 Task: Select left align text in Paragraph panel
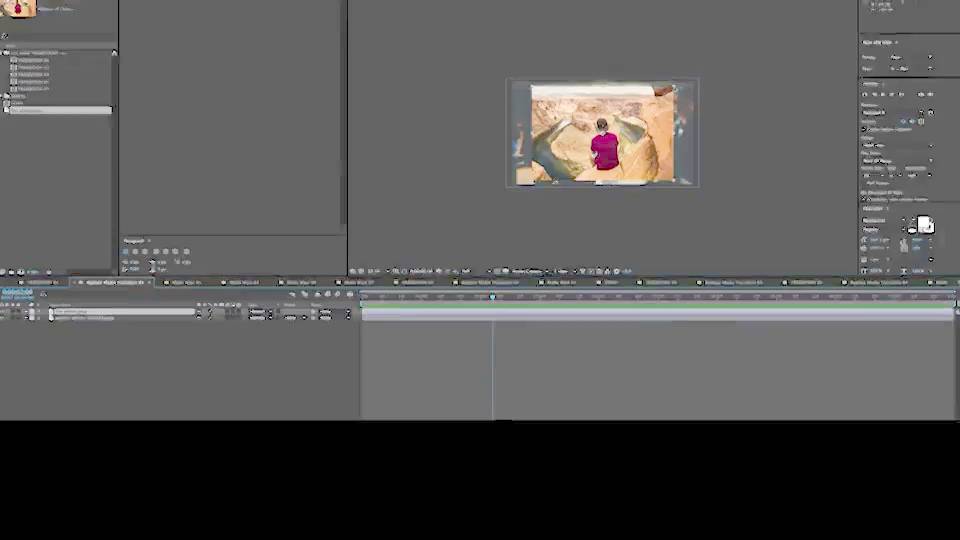[x=126, y=252]
